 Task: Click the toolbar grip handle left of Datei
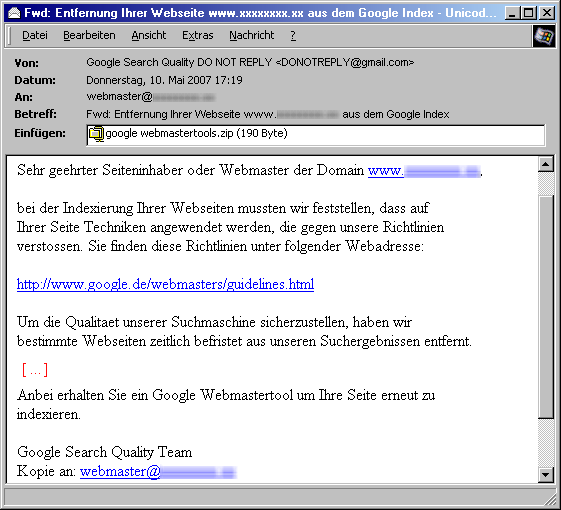10,36
